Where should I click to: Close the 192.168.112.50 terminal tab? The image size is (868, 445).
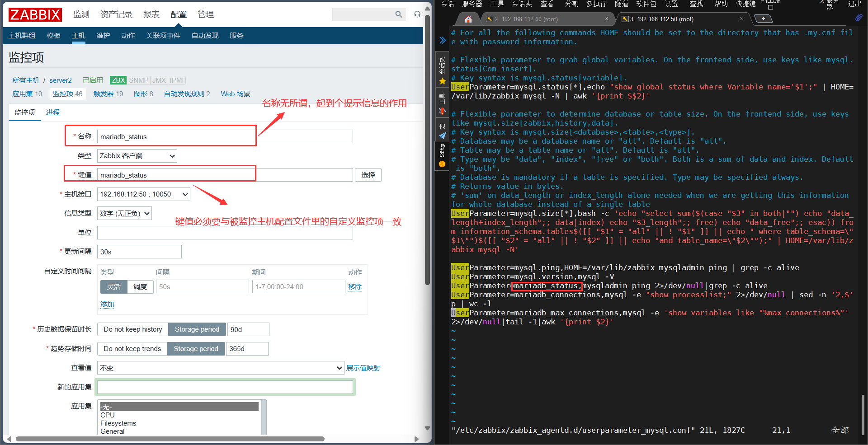click(x=741, y=19)
